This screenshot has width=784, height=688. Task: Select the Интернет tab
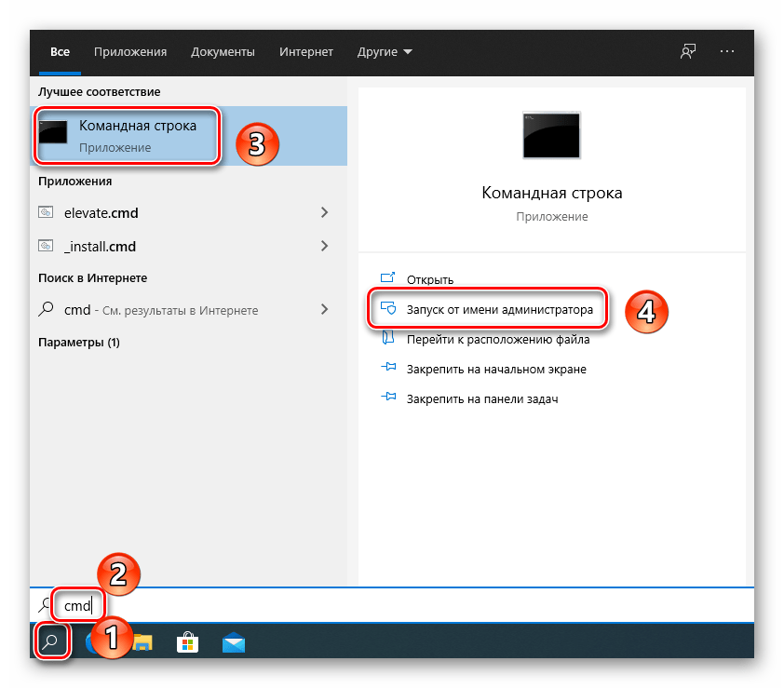[305, 52]
